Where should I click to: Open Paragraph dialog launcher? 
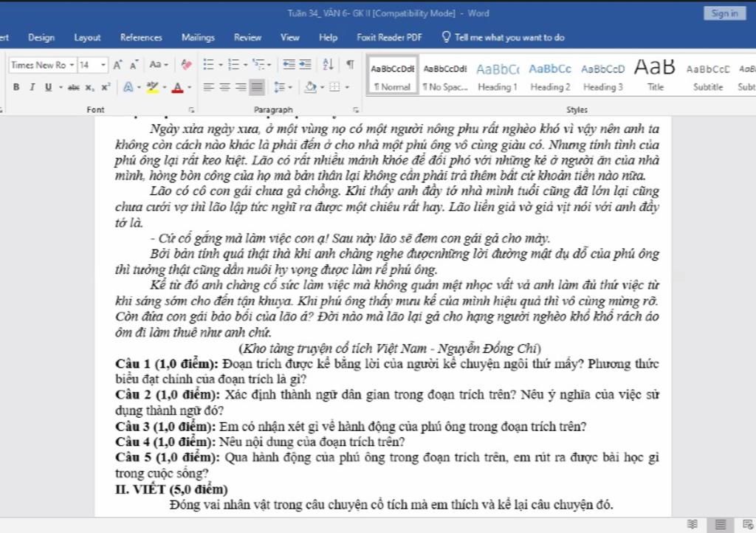356,110
